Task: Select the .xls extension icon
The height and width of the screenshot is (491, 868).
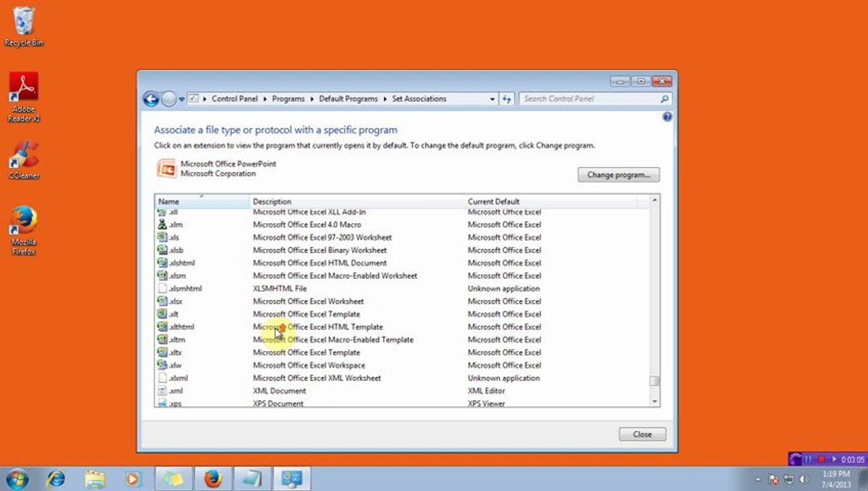Action: [162, 237]
